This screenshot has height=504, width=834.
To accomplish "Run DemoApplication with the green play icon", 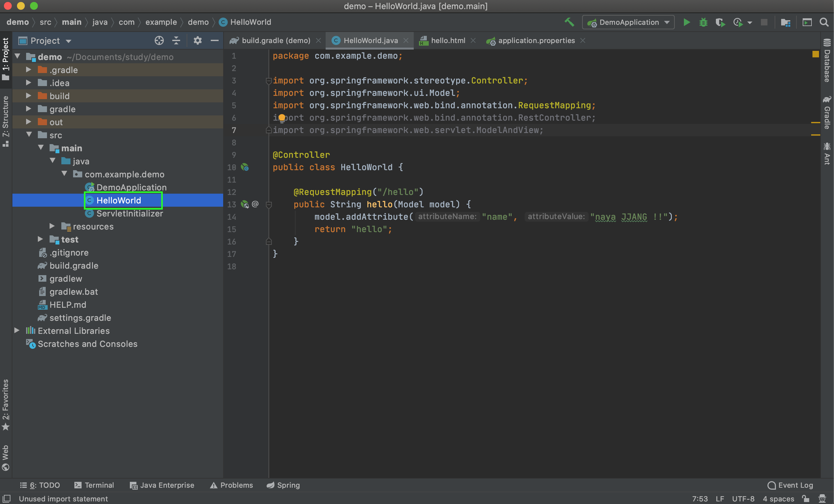I will 687,22.
